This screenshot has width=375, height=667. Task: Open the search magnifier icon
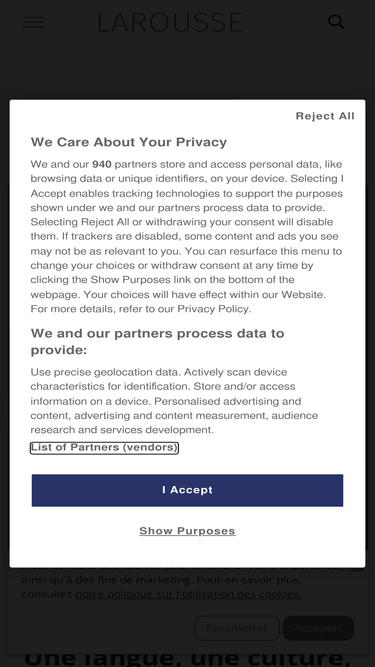(x=336, y=22)
